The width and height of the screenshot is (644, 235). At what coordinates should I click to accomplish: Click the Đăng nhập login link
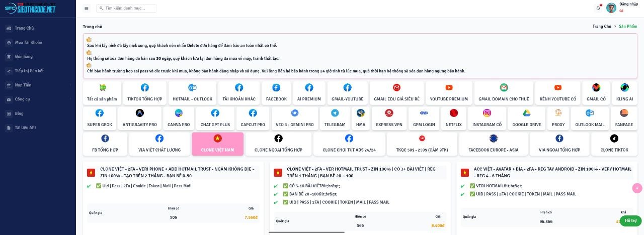tap(628, 4)
